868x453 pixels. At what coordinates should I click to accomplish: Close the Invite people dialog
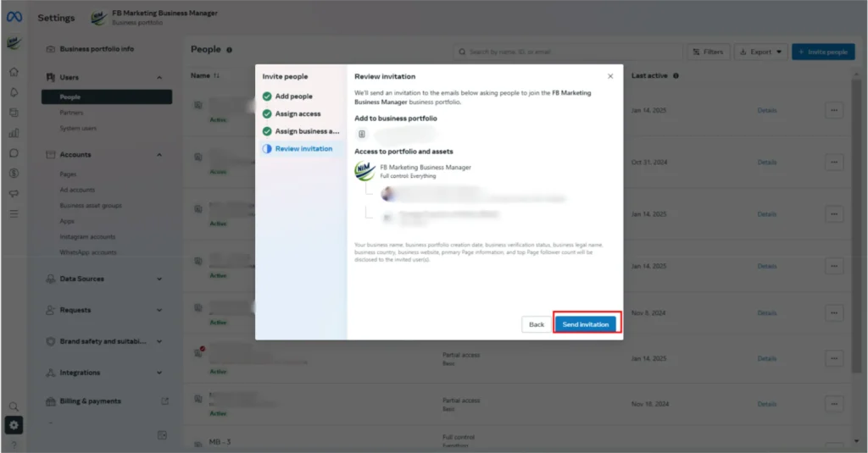pyautogui.click(x=610, y=76)
